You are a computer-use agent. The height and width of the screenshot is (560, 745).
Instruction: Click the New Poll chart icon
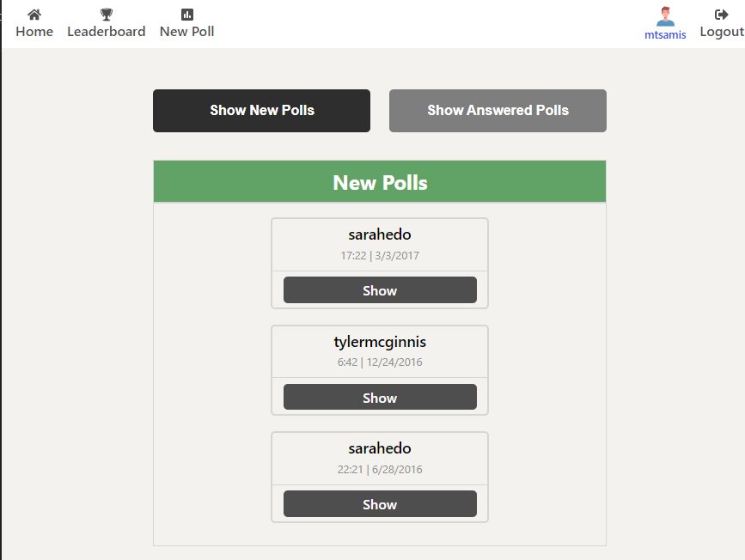coord(186,14)
